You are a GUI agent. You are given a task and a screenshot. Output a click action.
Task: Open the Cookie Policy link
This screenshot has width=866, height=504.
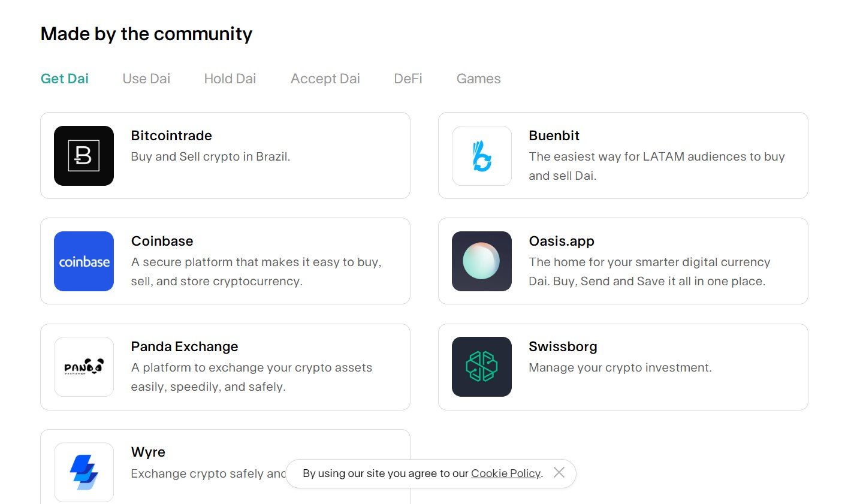click(506, 473)
